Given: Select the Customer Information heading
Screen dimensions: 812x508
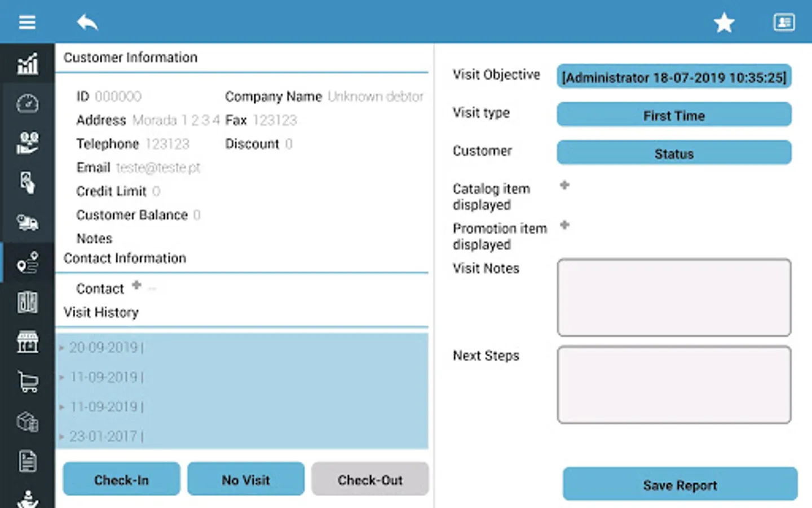Looking at the screenshot, I should (130, 58).
